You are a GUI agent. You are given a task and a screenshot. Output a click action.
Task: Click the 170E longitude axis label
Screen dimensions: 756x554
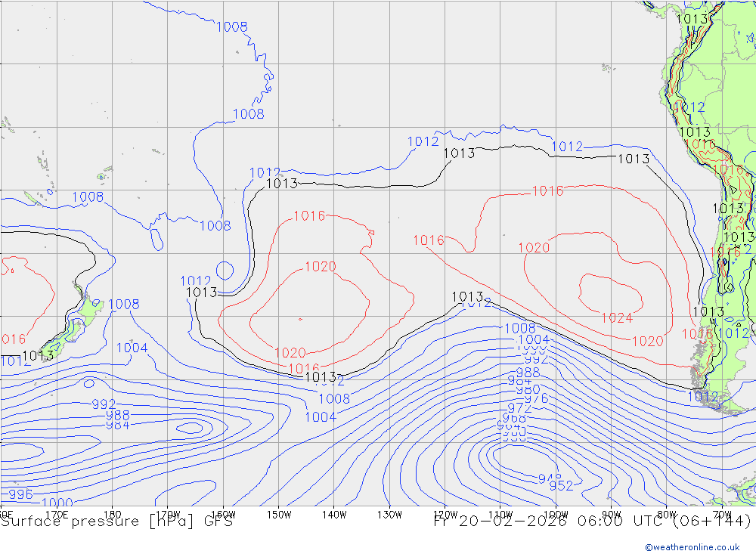(57, 515)
